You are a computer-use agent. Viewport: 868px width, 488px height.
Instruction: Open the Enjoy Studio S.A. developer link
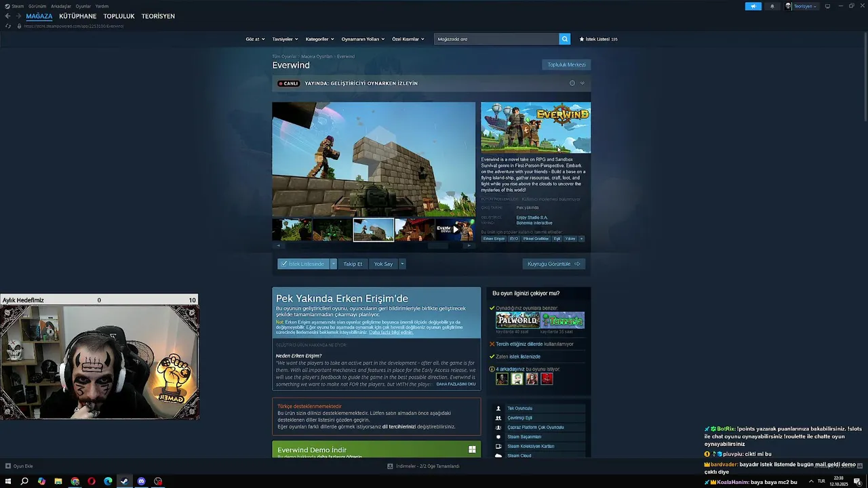coord(532,218)
